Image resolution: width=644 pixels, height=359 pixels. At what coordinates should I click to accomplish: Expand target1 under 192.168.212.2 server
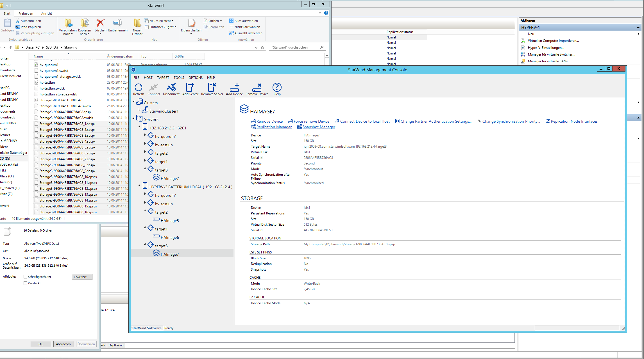145,160
